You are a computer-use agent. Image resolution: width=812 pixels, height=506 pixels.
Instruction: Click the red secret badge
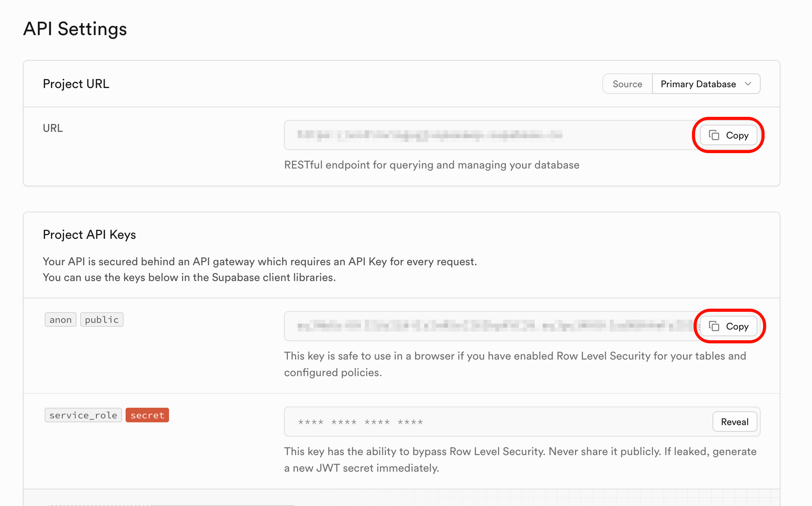pyautogui.click(x=147, y=415)
